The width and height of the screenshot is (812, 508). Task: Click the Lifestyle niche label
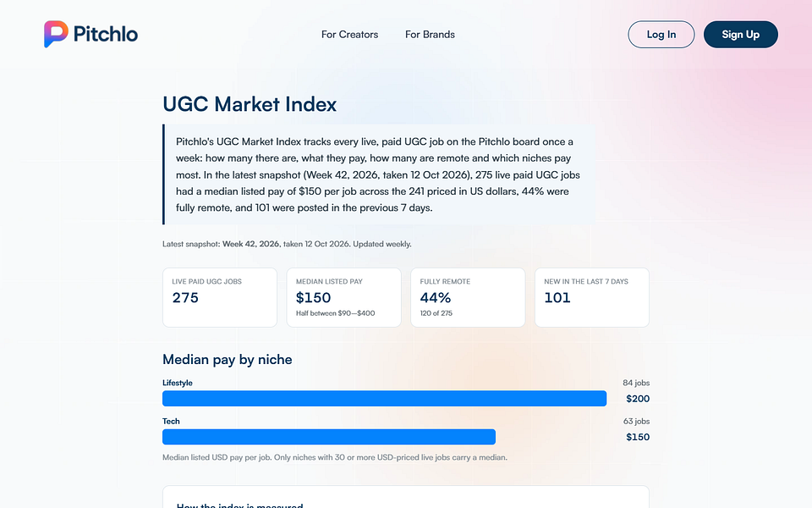point(178,383)
